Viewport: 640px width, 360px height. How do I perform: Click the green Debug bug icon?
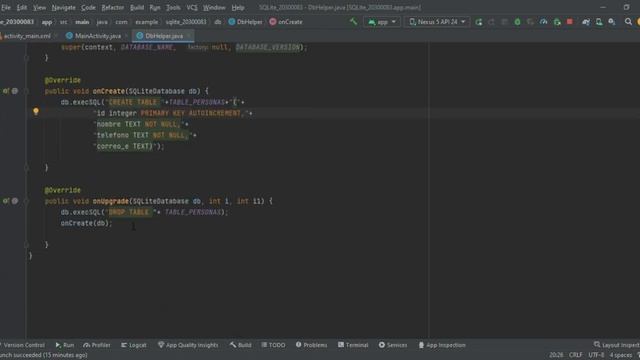tap(517, 22)
